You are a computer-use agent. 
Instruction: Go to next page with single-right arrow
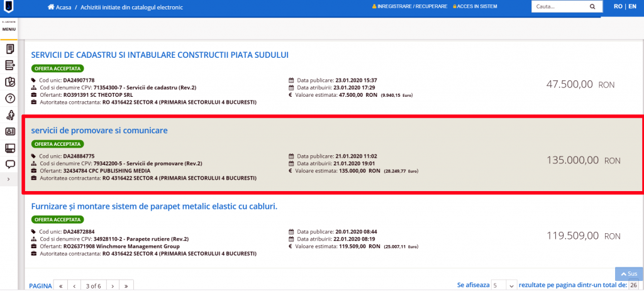point(113,286)
